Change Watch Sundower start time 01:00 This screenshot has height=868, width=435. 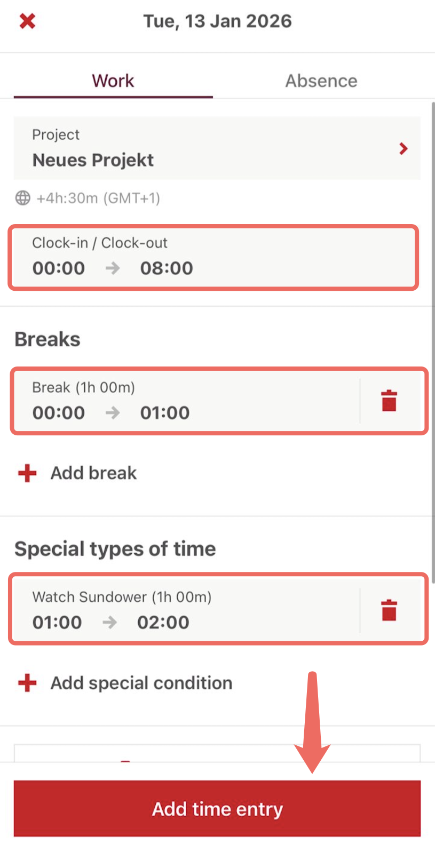tap(57, 622)
